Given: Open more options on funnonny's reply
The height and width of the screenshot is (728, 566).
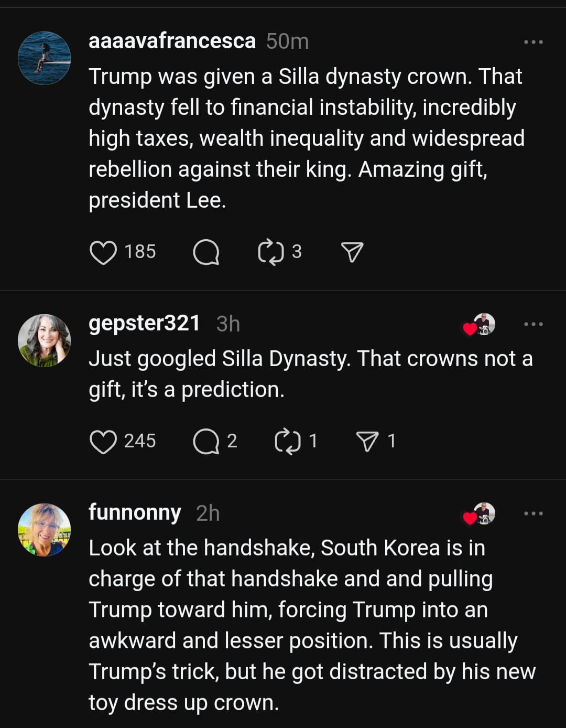Looking at the screenshot, I should coord(534,513).
